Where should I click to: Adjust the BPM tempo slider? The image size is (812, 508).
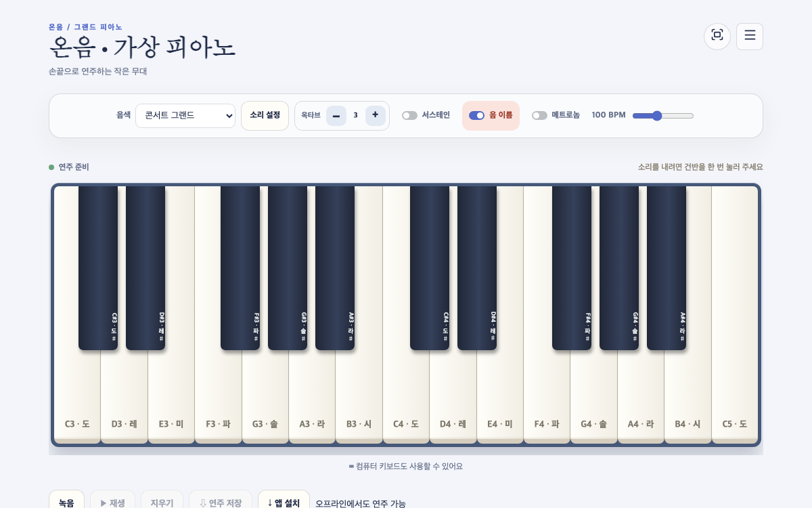(663, 116)
